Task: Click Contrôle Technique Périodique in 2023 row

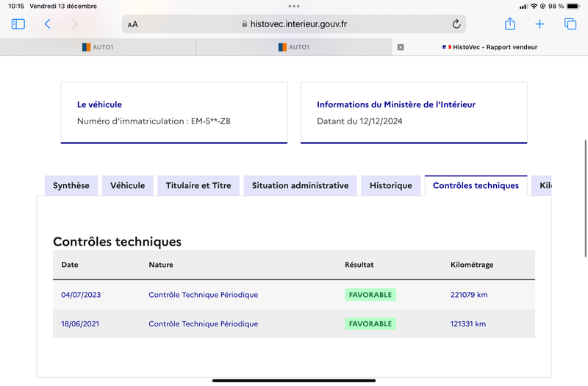Action: (204, 295)
